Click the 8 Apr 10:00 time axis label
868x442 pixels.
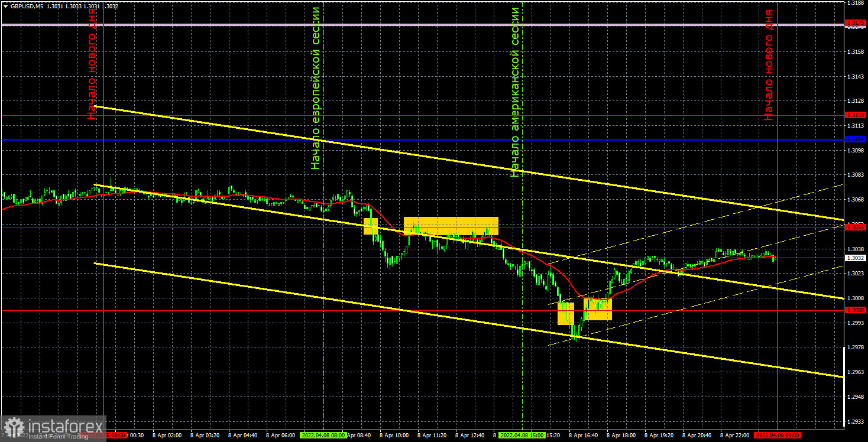pyautogui.click(x=393, y=435)
